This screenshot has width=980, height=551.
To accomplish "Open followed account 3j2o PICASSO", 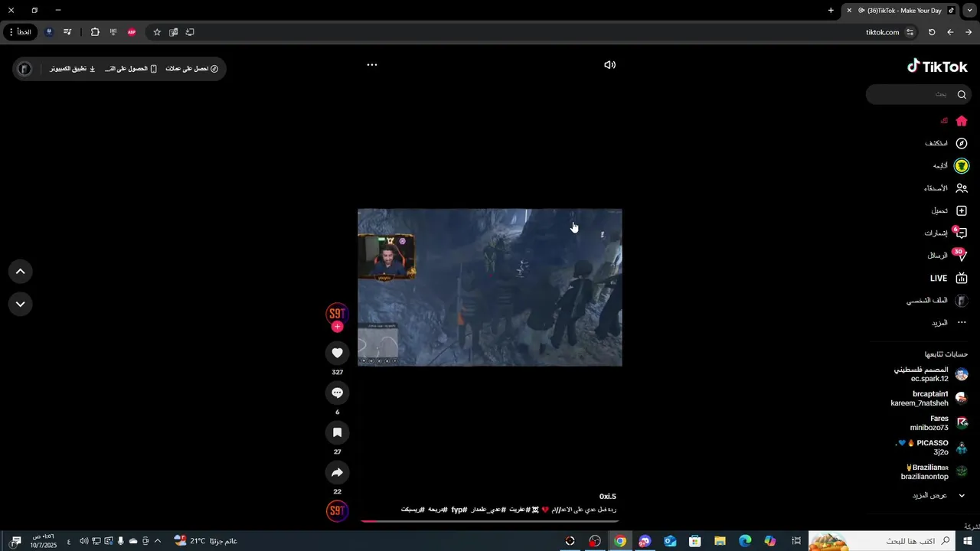I will point(933,448).
